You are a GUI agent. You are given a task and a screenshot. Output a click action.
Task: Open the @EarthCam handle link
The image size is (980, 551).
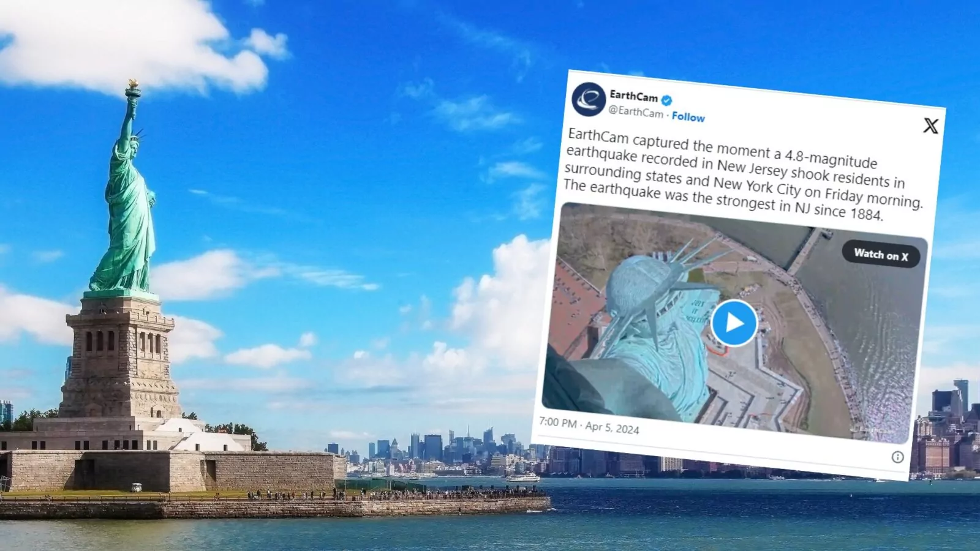635,111
